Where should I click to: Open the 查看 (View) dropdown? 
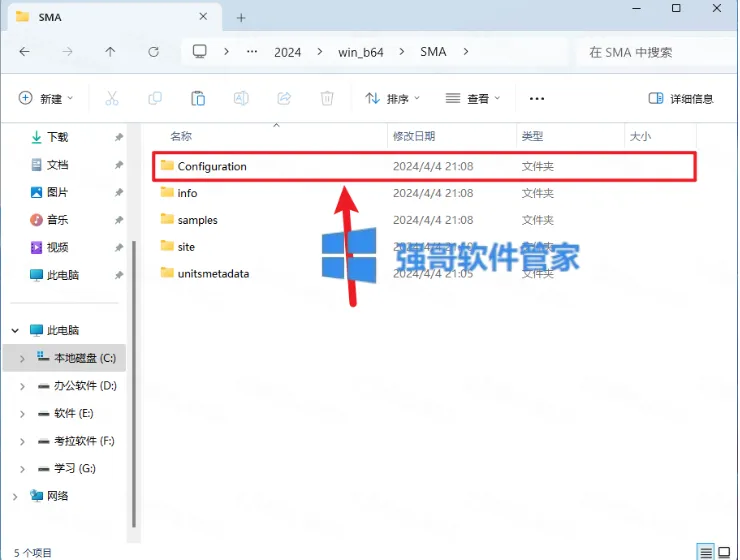473,99
